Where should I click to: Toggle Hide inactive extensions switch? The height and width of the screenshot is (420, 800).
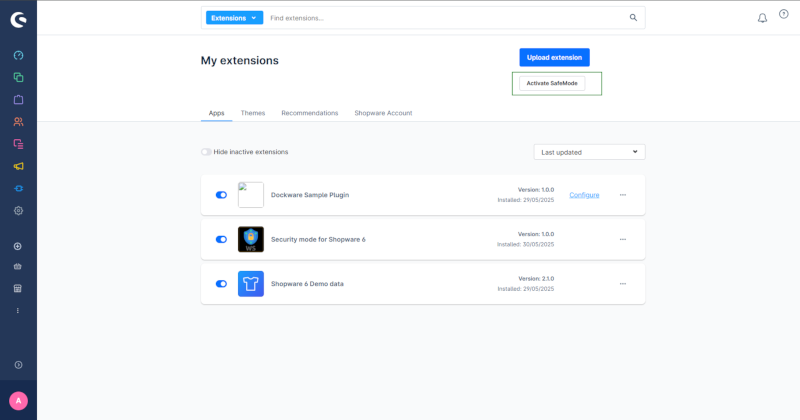[x=206, y=152]
